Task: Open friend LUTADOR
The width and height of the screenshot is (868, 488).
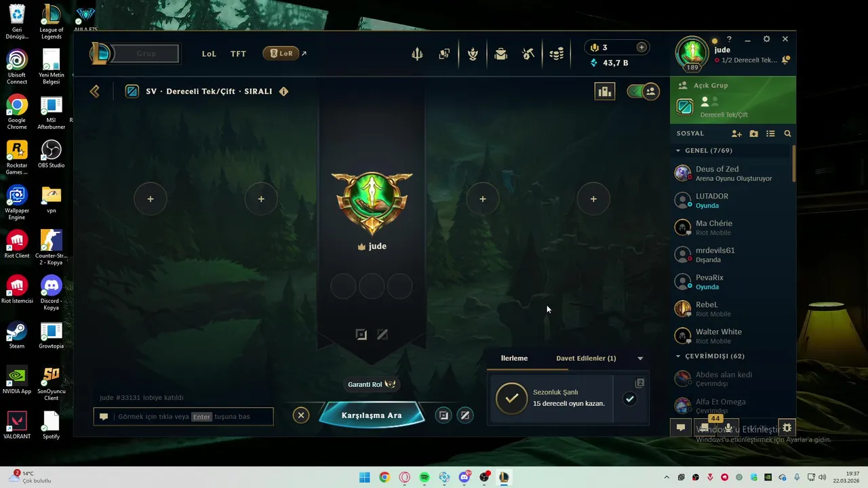Action: tap(731, 201)
